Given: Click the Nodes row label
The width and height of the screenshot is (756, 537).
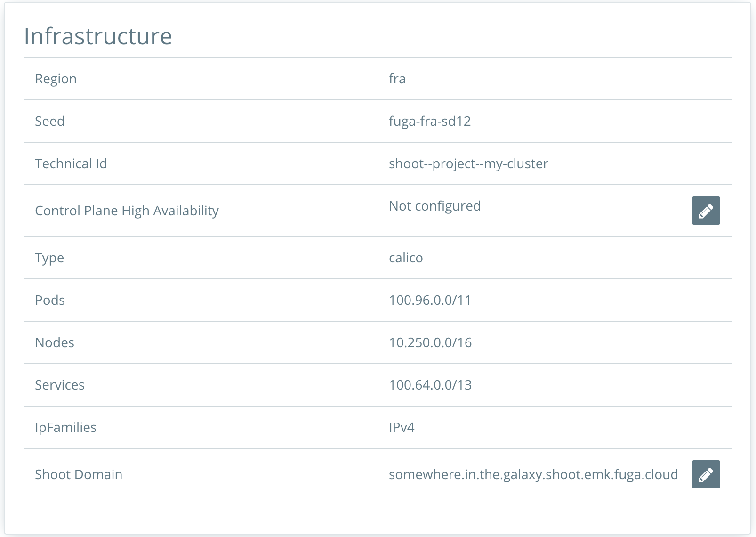Looking at the screenshot, I should pyautogui.click(x=55, y=342).
